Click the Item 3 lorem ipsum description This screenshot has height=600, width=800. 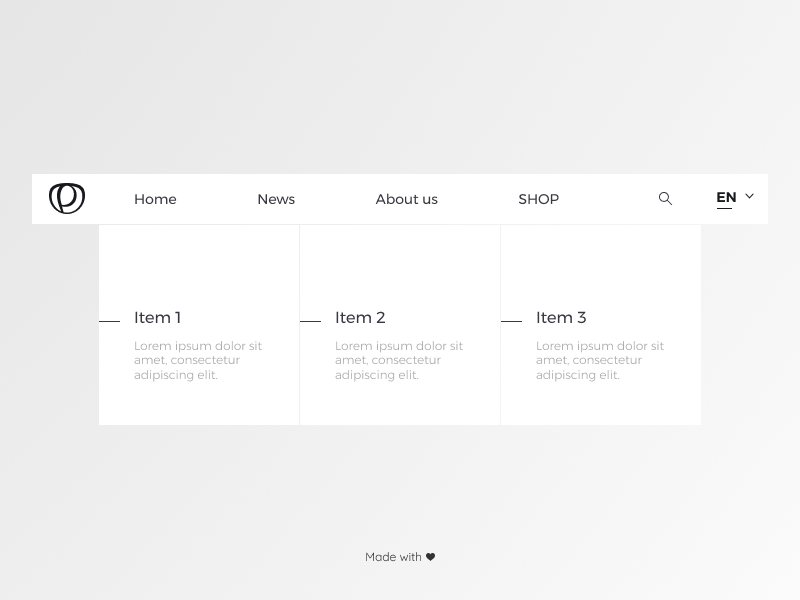(x=600, y=360)
